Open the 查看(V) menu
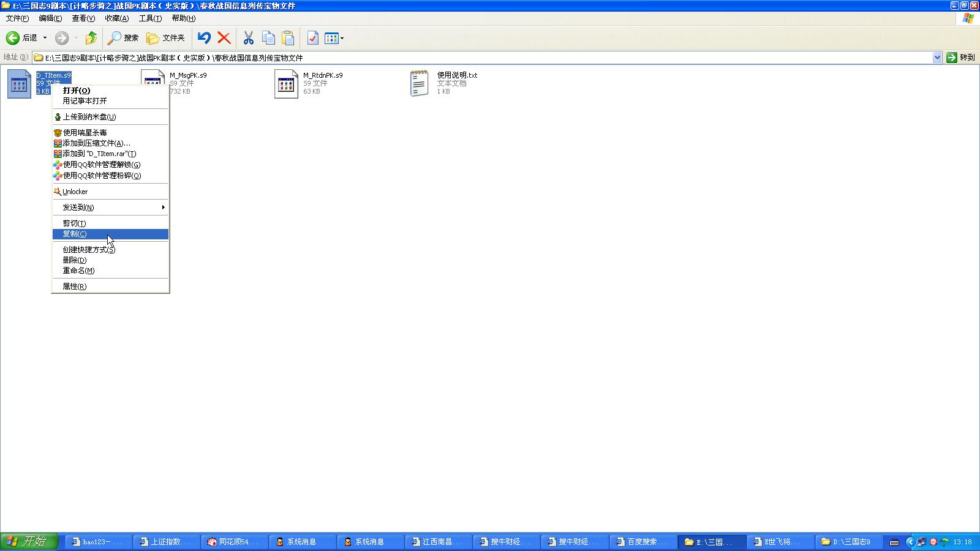Image resolution: width=980 pixels, height=551 pixels. pos(83,18)
